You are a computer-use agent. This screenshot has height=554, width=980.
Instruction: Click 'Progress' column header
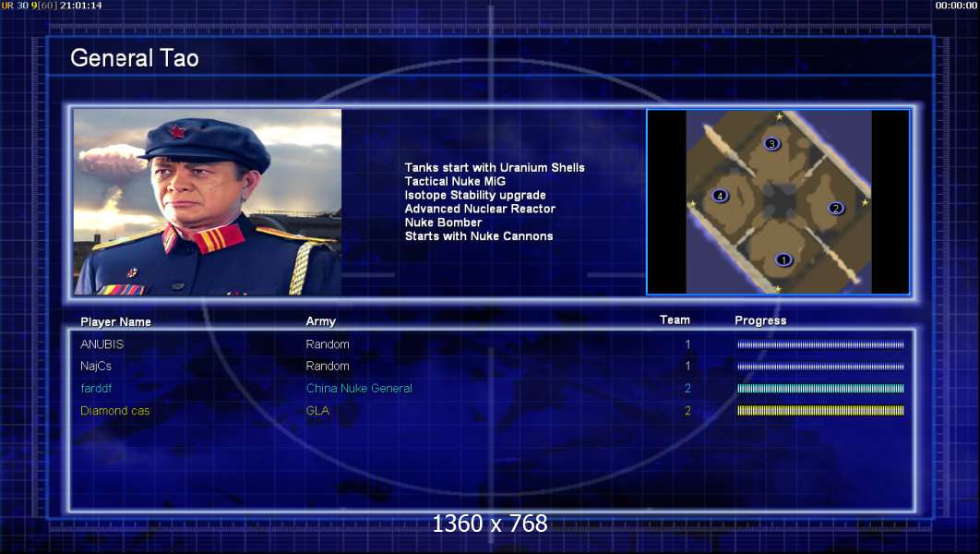[x=760, y=320]
